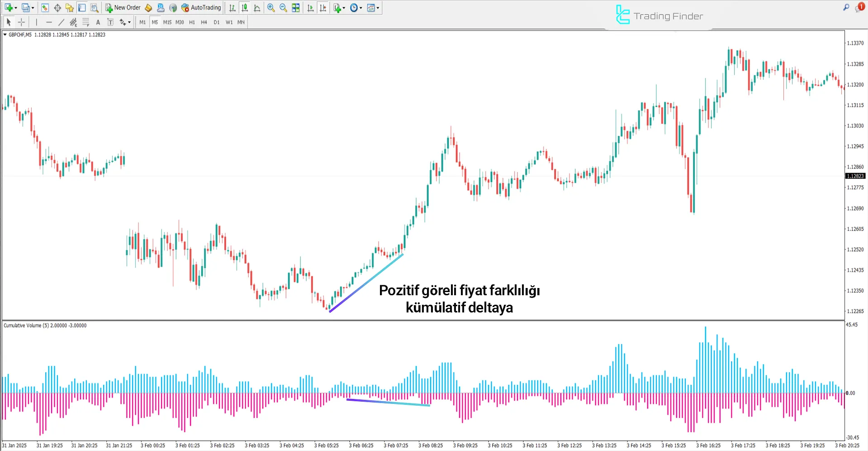Toggle AutoTrading on
Screen dimensions: 868x451
click(x=201, y=8)
